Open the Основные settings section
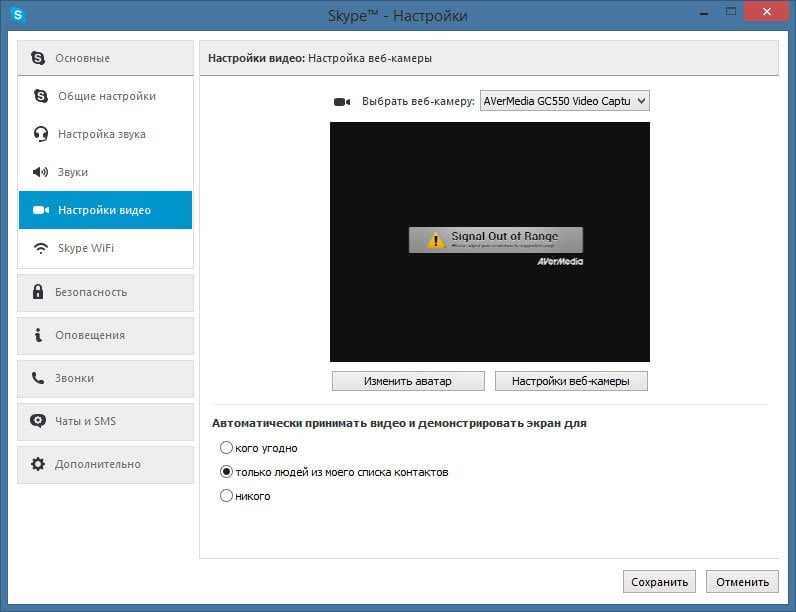796x612 pixels. pos(106,58)
